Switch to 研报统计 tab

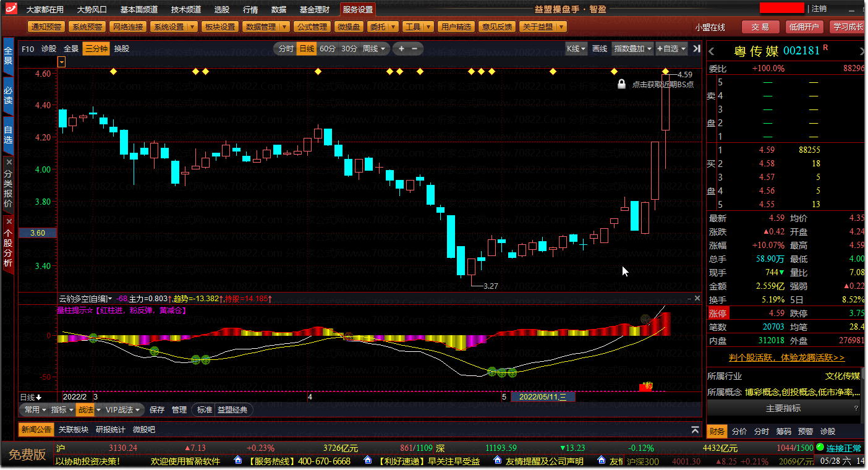(x=111, y=430)
